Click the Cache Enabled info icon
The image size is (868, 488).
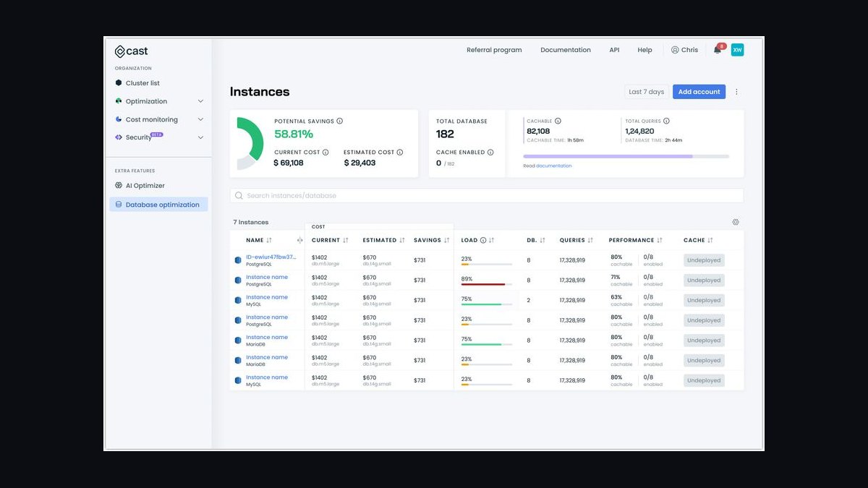tap(490, 153)
